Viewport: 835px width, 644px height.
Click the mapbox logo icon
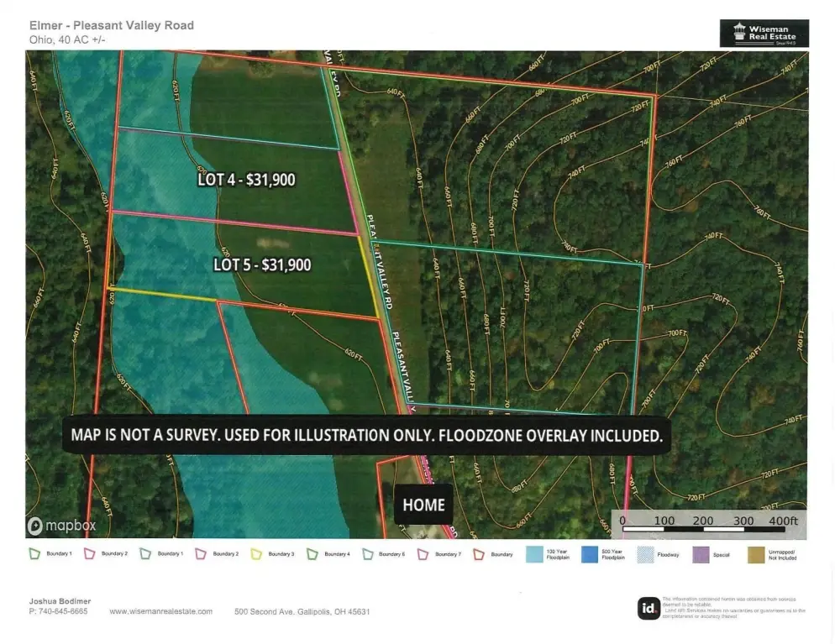[35, 526]
